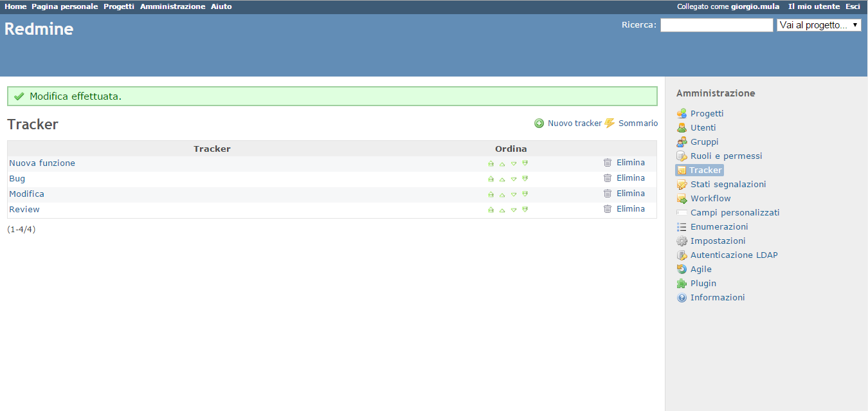This screenshot has width=868, height=411.
Task: Move Bug tracker to top
Action: pyautogui.click(x=491, y=179)
